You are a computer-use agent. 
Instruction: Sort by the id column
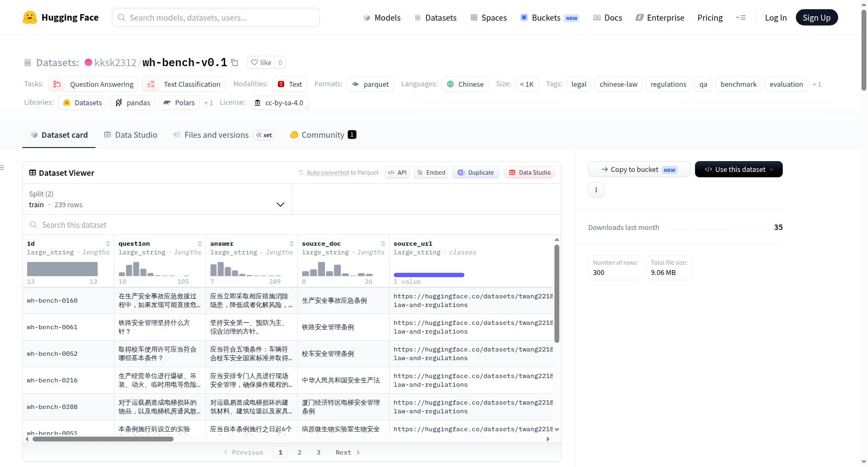[x=108, y=244]
